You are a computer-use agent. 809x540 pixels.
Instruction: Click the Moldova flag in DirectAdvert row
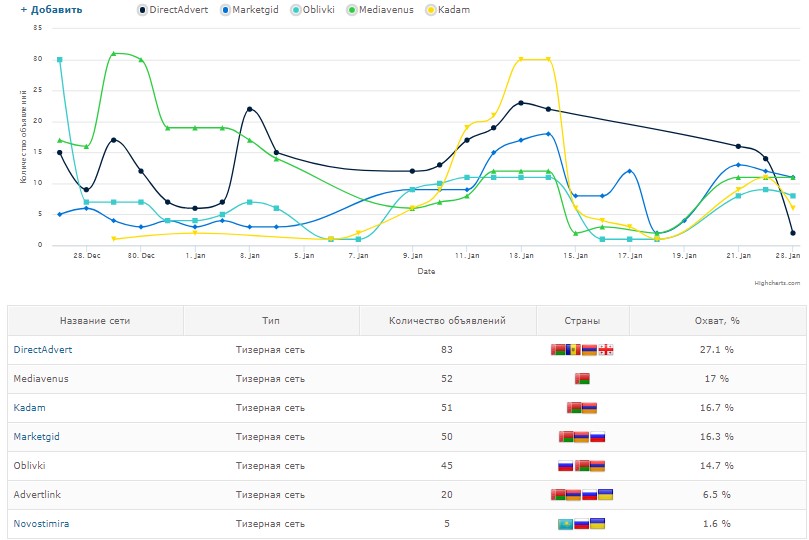pos(573,350)
